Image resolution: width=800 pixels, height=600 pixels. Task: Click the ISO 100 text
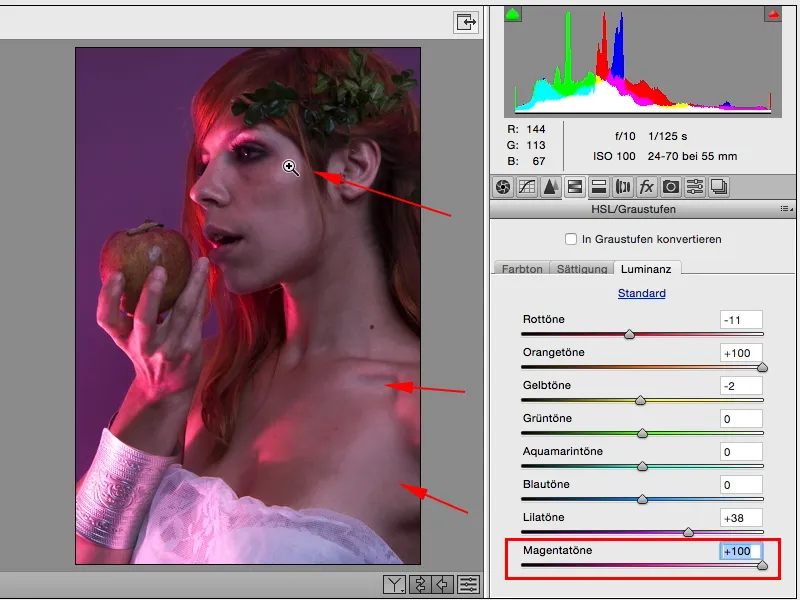[614, 156]
